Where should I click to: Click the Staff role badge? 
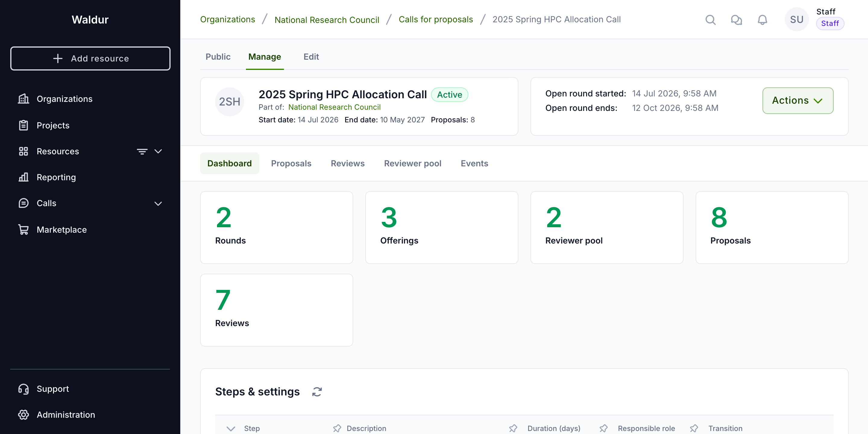830,24
